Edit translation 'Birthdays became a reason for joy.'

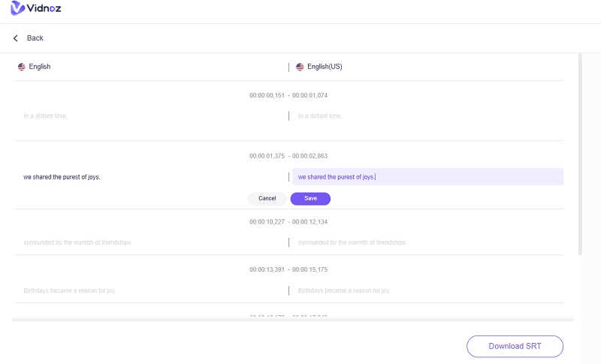(x=344, y=290)
